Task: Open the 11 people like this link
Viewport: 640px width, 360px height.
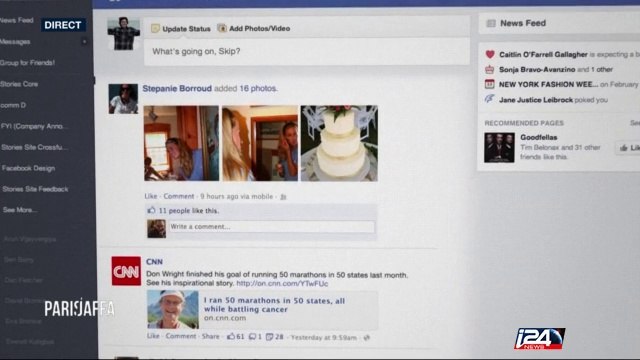Action: click(x=189, y=211)
